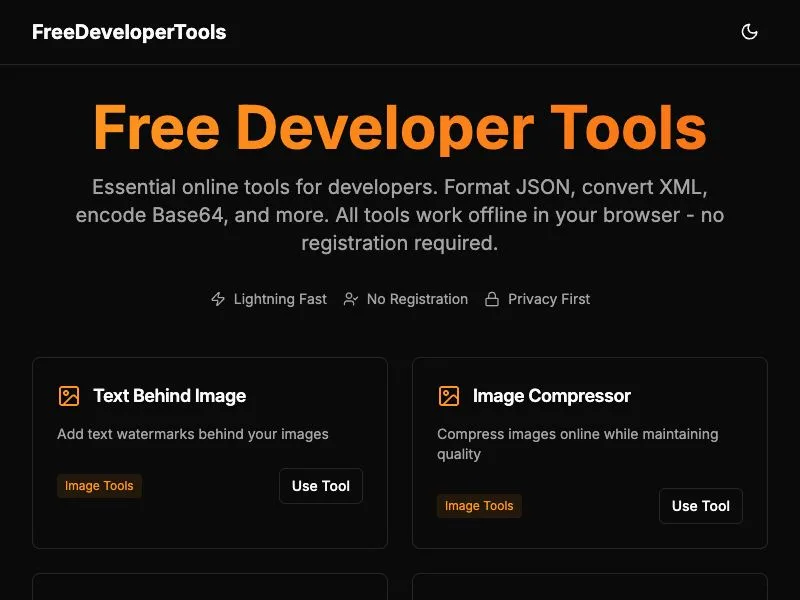Screen dimensions: 800x600
Task: Click the Lightning Fast label
Action: pyautogui.click(x=280, y=299)
